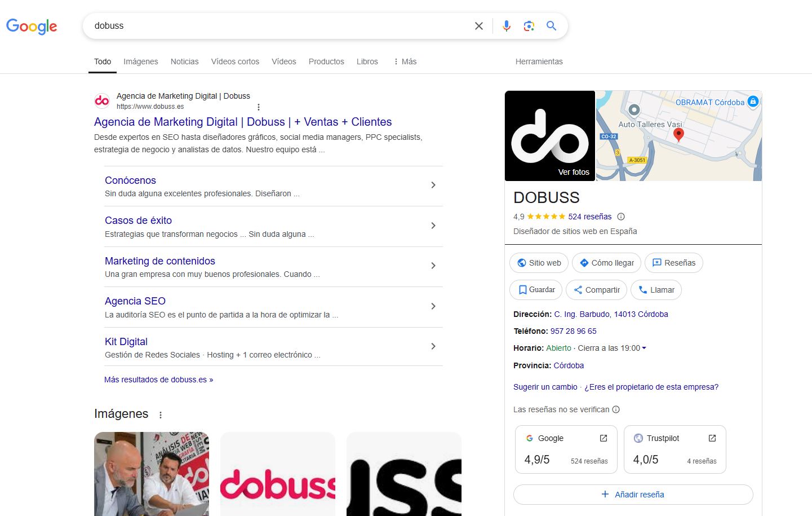This screenshot has width=812, height=516.
Task: Click the Compartir button
Action: pos(596,290)
